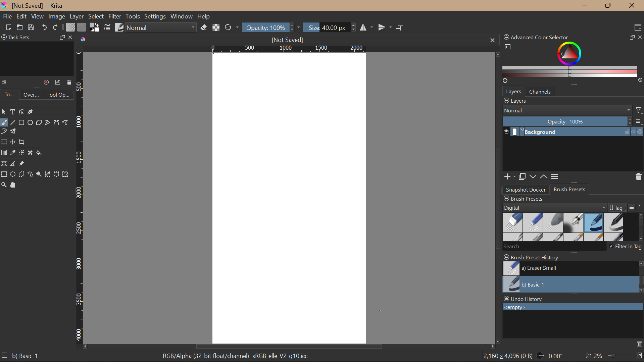
Task: Uncheck the Filter in Tag checkbox
Action: pos(611,247)
